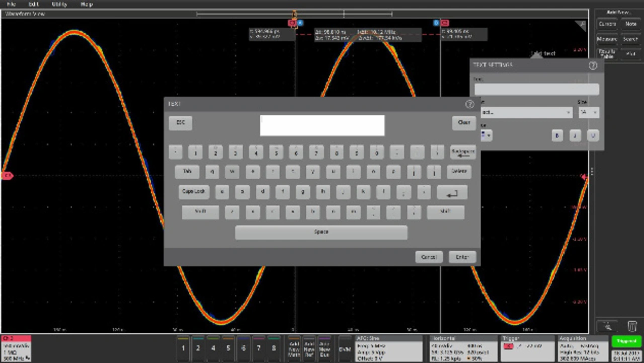Click Add New Ref button

click(309, 347)
